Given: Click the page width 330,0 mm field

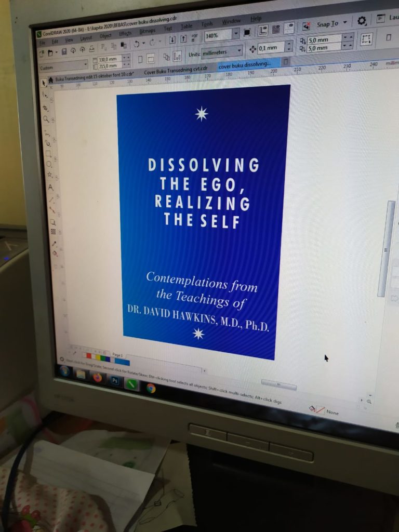Looking at the screenshot, I should tap(110, 59).
